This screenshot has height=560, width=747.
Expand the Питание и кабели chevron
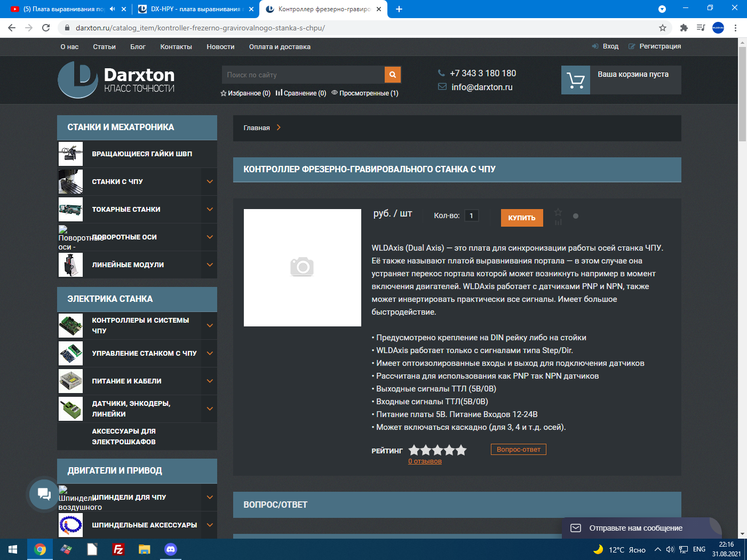210,381
